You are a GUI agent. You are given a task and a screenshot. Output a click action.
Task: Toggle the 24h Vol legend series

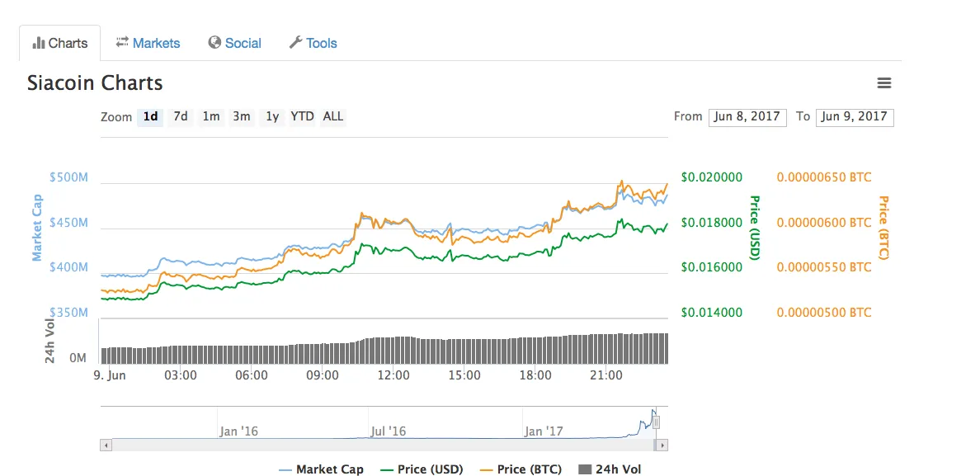tap(610, 469)
